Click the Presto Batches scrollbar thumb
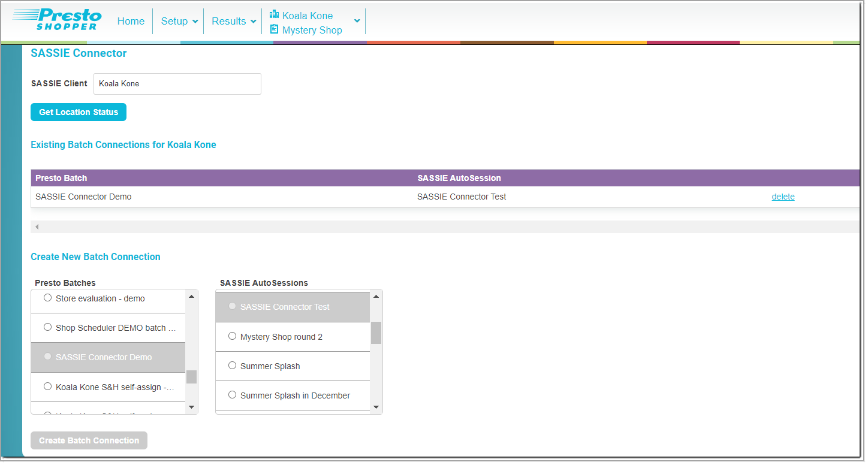 pyautogui.click(x=191, y=377)
